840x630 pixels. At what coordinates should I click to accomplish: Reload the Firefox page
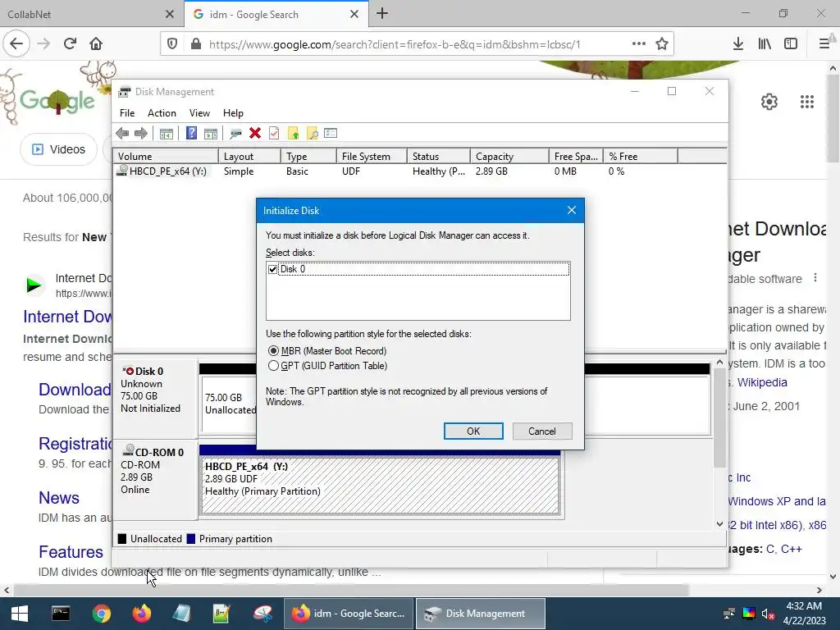click(70, 43)
